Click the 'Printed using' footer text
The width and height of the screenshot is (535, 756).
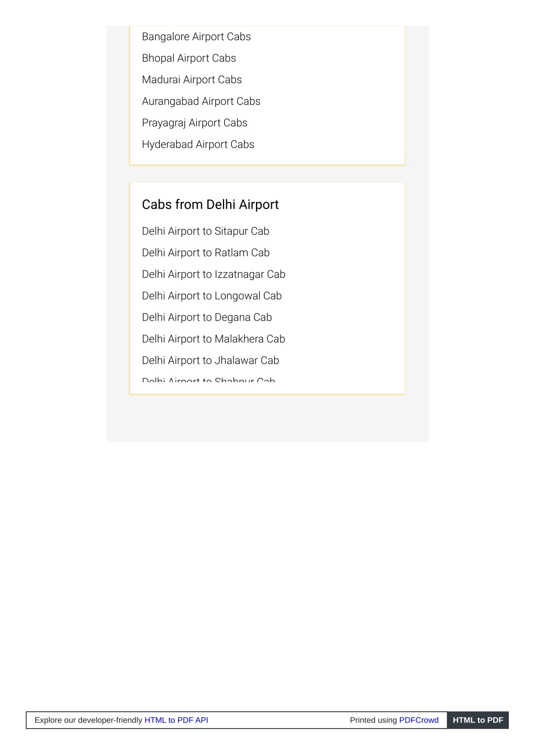[374, 720]
